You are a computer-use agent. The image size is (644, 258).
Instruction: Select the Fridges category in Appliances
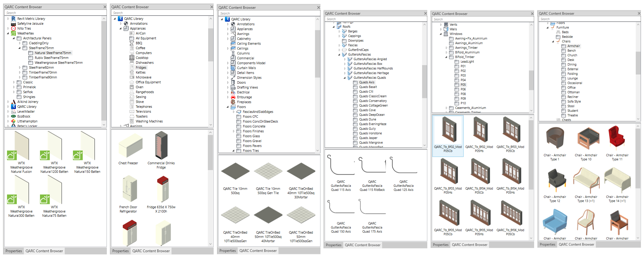[x=141, y=67]
